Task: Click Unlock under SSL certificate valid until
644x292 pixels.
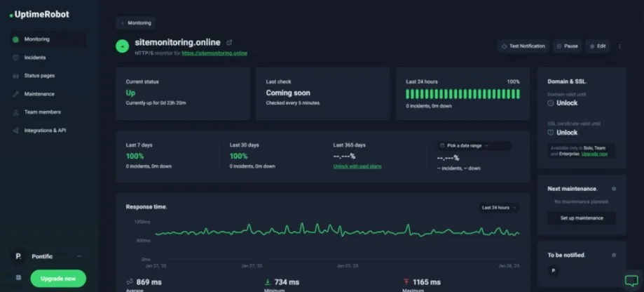Action: (x=567, y=133)
